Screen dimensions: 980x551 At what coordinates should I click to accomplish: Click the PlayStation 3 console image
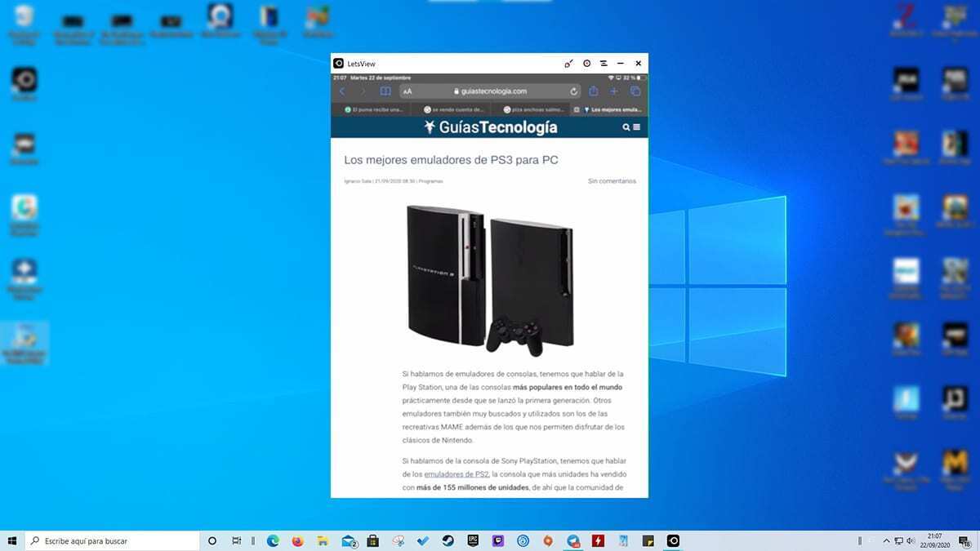pos(489,279)
